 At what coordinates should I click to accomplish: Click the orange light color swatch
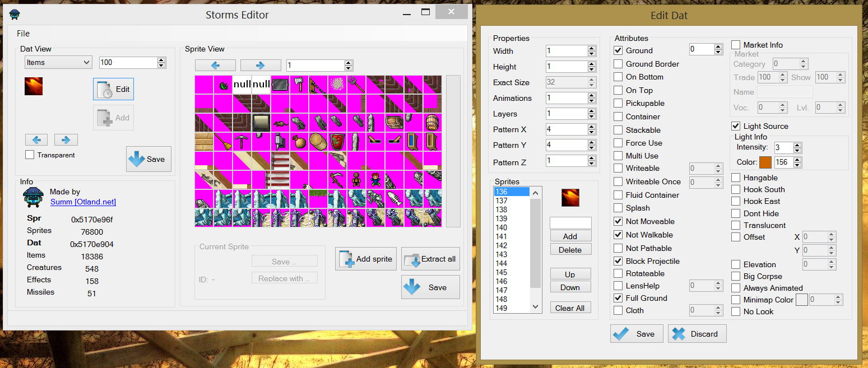[x=765, y=162]
